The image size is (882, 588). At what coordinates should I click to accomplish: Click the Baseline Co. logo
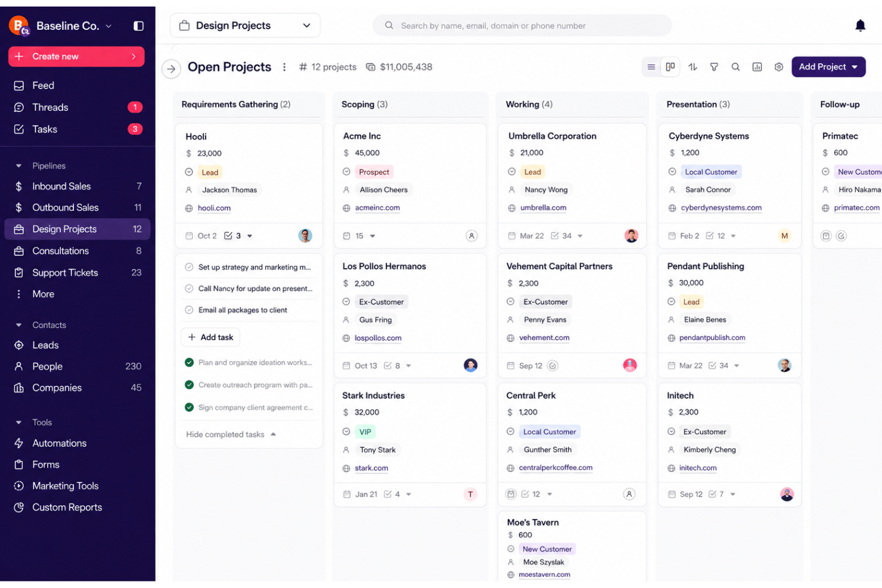click(19, 26)
